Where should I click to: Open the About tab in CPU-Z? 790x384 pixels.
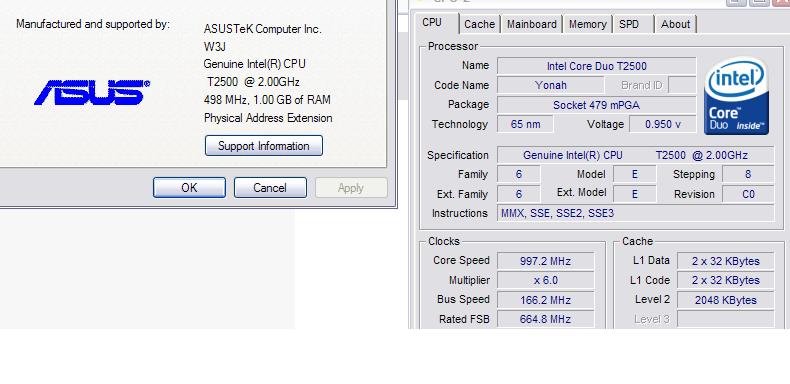(675, 24)
